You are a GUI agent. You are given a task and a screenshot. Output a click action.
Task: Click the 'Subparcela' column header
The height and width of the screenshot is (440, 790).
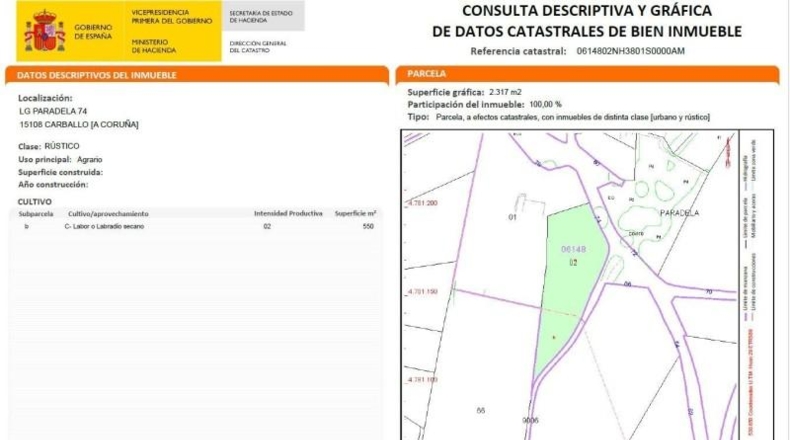tap(36, 214)
